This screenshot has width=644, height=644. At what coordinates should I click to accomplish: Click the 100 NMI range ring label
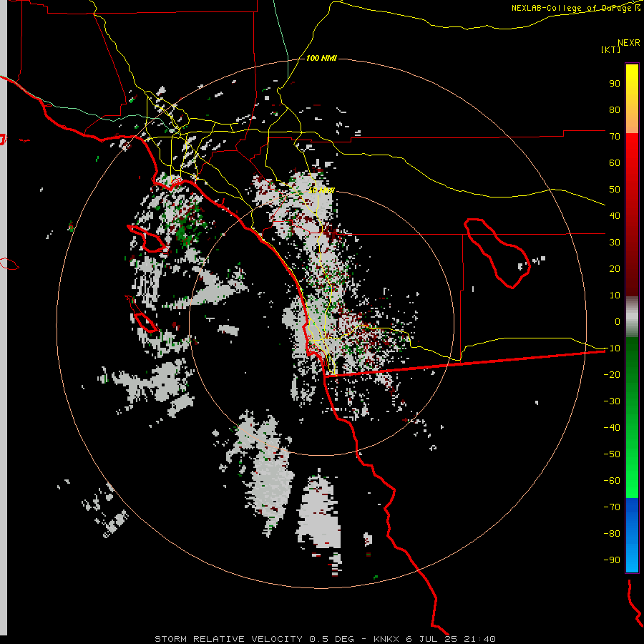pyautogui.click(x=321, y=58)
